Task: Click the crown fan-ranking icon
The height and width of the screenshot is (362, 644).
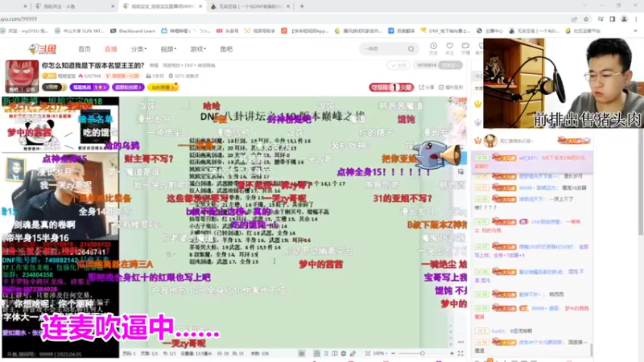Action: 477,105
